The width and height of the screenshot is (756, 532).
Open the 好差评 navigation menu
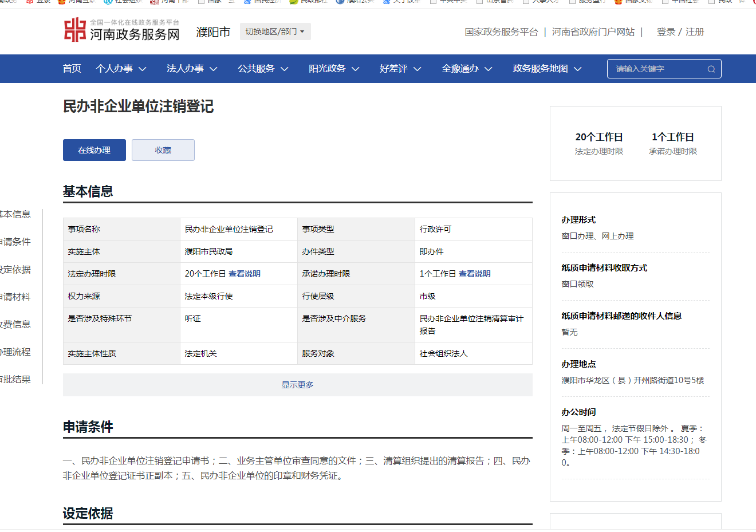400,69
